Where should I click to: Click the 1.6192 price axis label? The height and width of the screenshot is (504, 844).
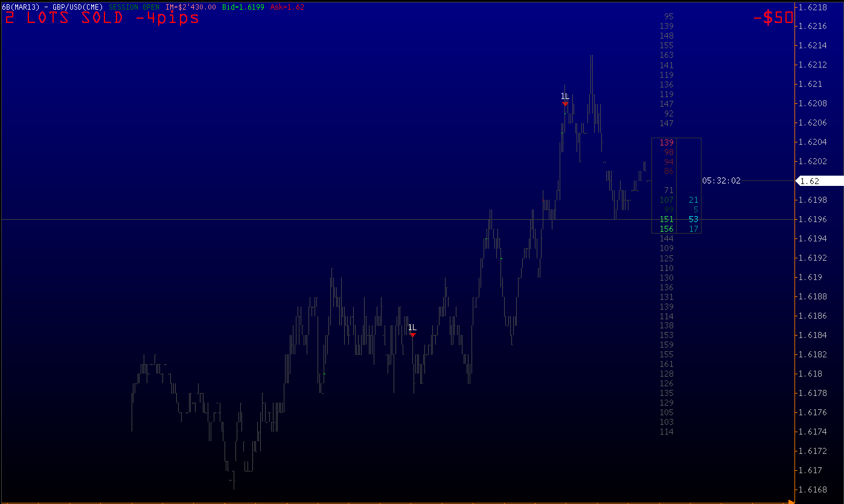[x=812, y=258]
